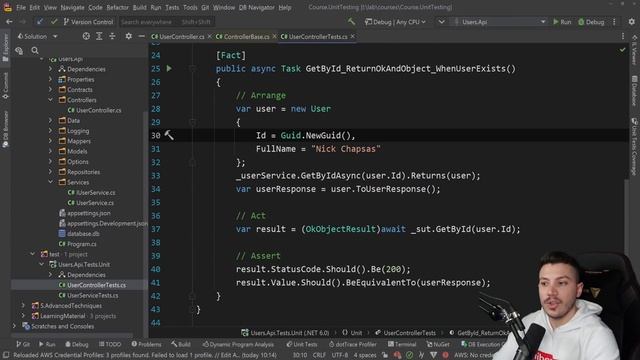Screen dimensions: 640x360
Task: Click CRLF line separator in status bar
Action: [x=319, y=355]
